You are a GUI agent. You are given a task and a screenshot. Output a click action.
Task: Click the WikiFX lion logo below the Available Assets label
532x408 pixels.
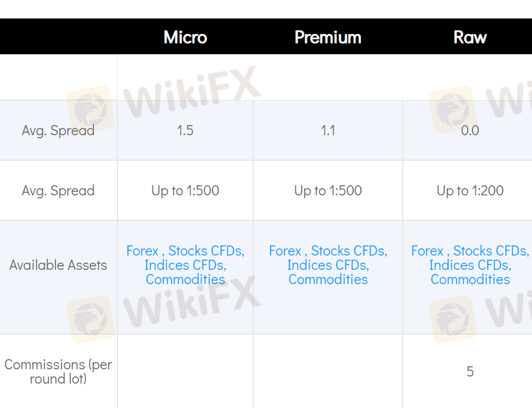coord(89,319)
